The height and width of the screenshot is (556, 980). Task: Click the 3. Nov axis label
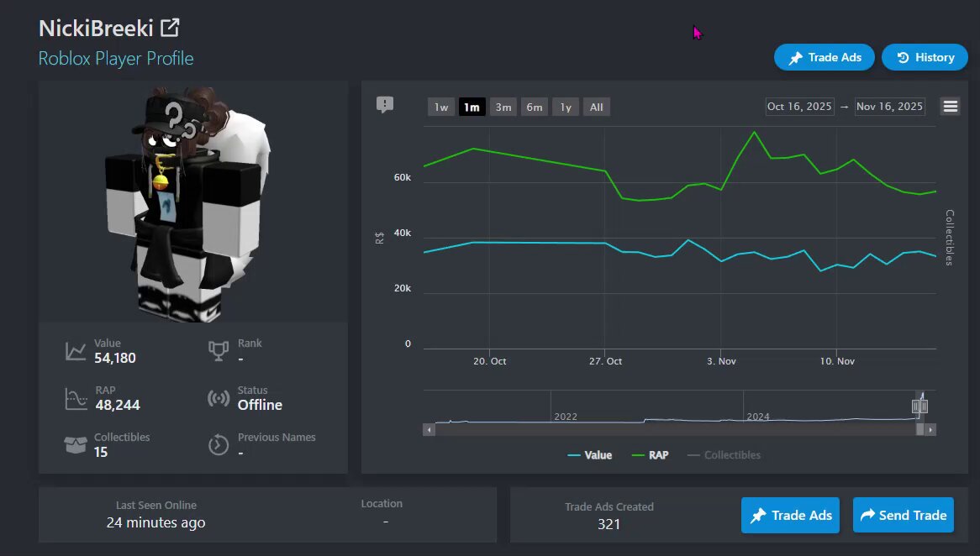pos(721,361)
